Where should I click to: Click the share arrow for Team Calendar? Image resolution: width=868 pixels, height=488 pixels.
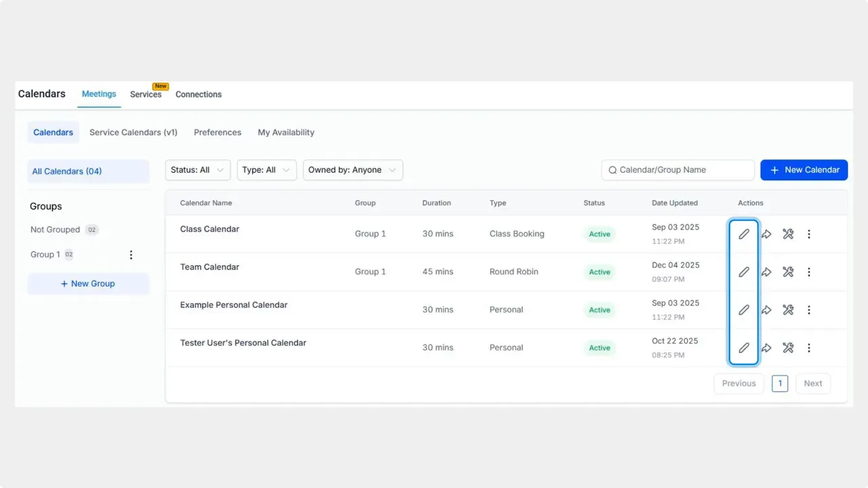(766, 272)
